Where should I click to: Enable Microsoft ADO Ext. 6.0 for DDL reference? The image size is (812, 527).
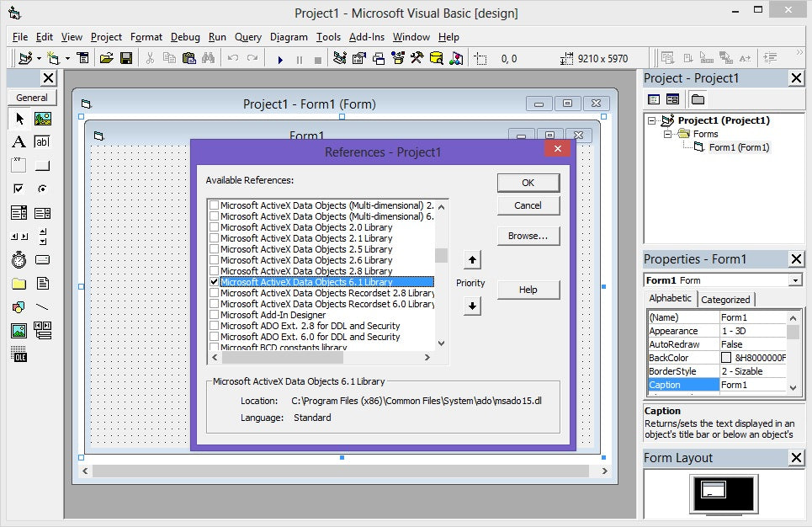coord(214,337)
